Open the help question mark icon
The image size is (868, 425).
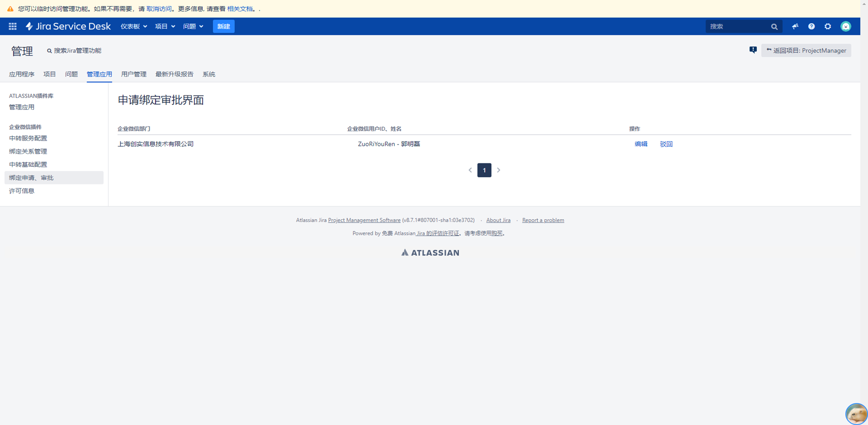[x=811, y=26]
